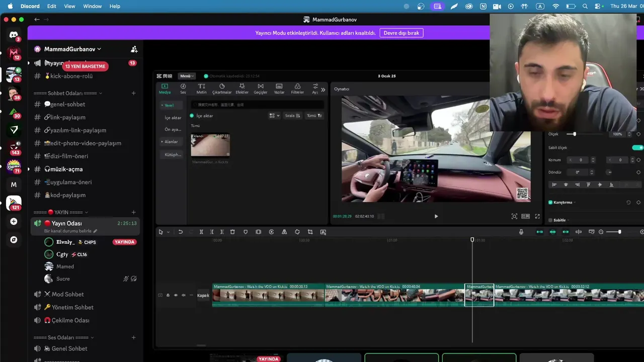The image size is (644, 362).
Task: Adjust the timeline zoom slider
Action: tap(621, 232)
